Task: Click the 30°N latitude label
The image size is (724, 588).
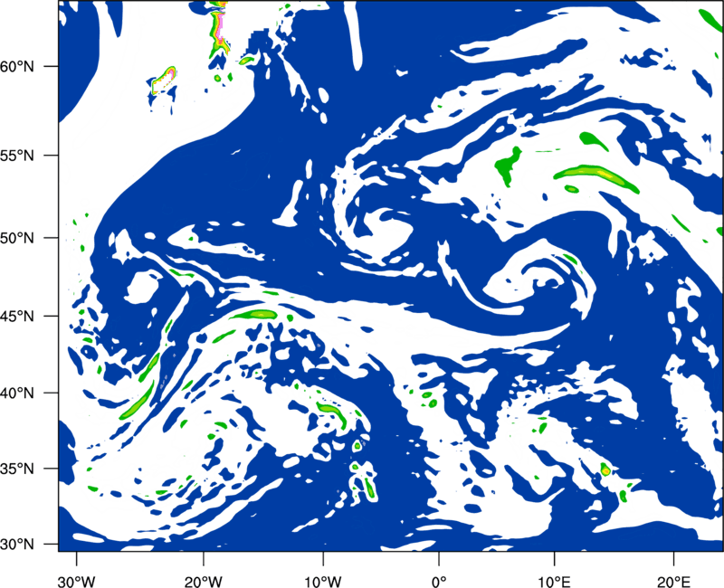Action: pos(17,545)
